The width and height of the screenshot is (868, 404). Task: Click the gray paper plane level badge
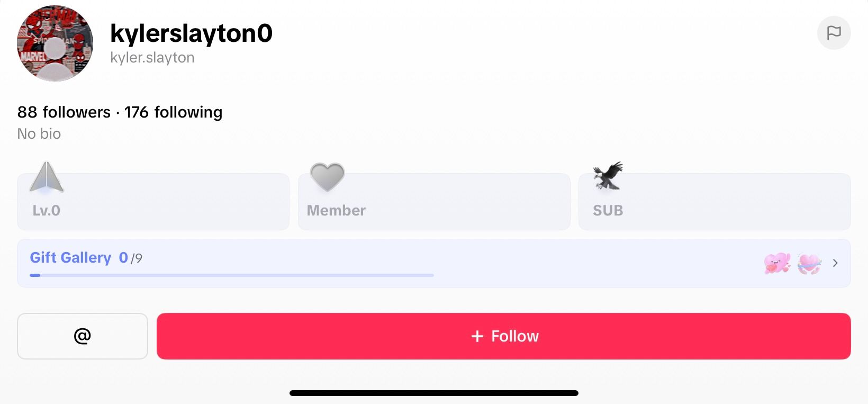[47, 177]
